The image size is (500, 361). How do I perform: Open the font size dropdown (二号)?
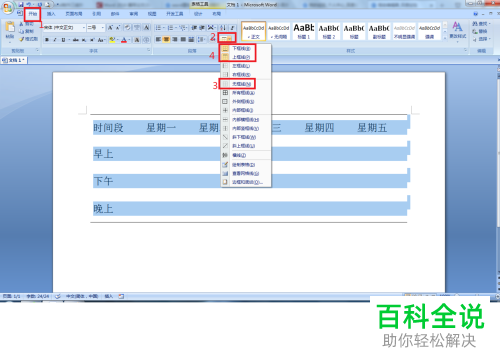point(103,28)
